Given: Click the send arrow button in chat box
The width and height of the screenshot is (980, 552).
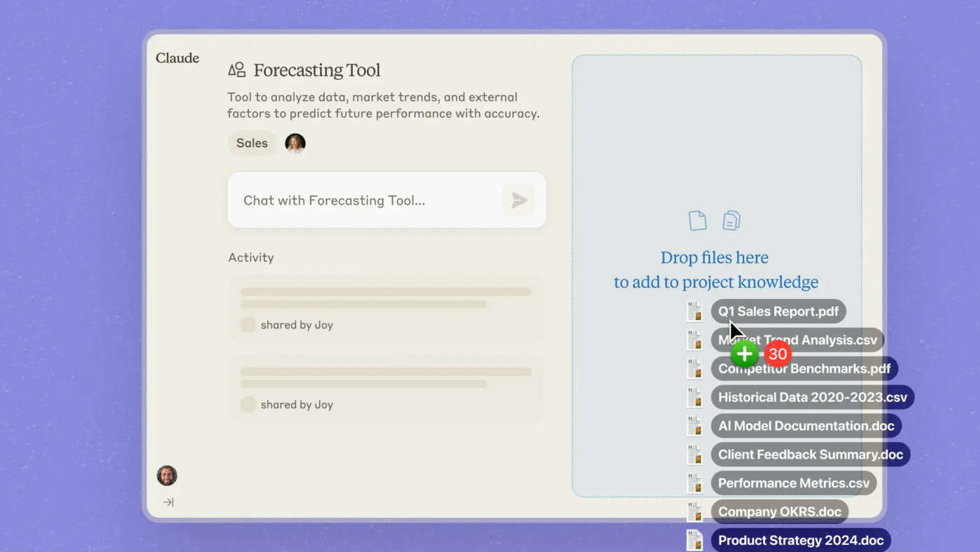Looking at the screenshot, I should click(519, 200).
